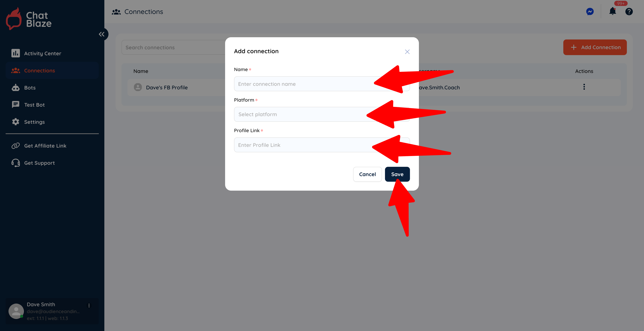Focus the connection name field

322,84
